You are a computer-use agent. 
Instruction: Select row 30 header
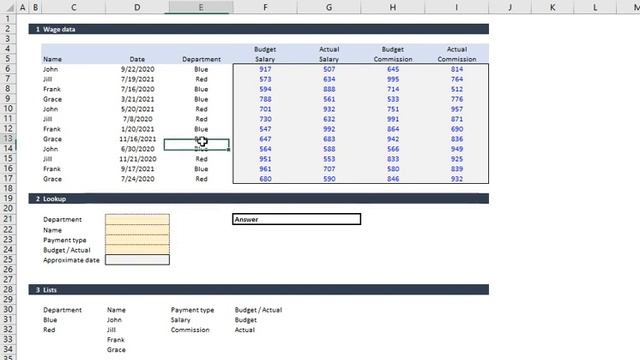coord(8,309)
